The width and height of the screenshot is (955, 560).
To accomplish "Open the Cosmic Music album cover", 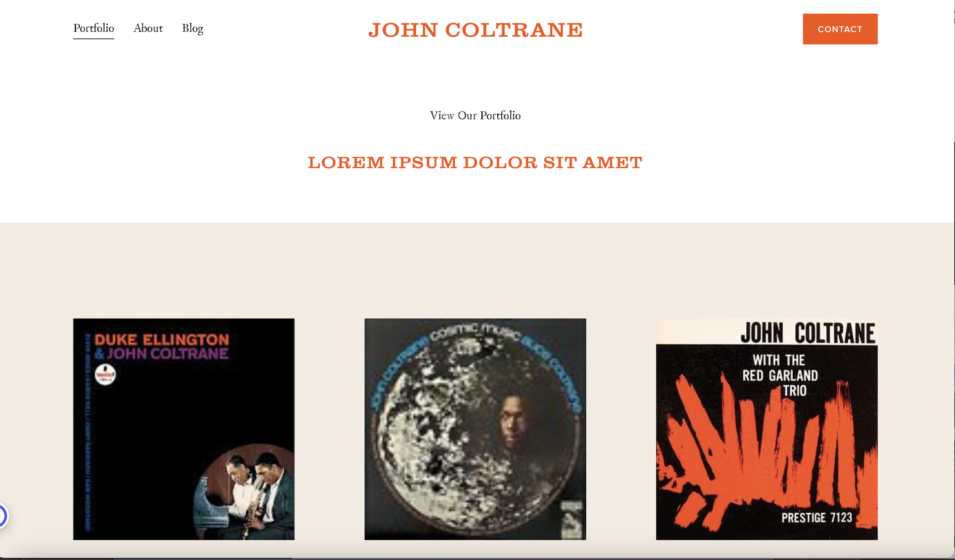I will 475,429.
